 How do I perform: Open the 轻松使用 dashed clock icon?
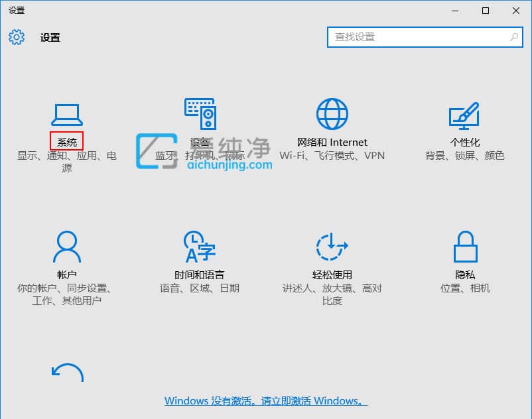pos(332,247)
